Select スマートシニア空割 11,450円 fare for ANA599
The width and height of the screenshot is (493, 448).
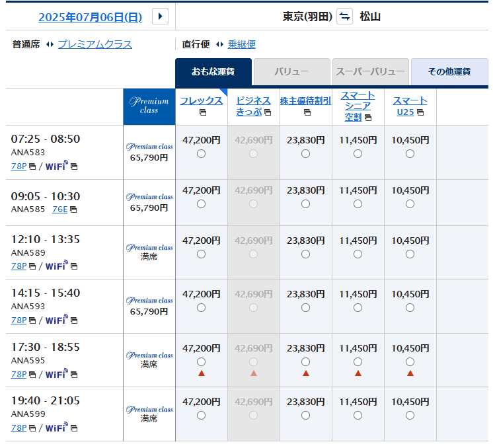pyautogui.click(x=358, y=416)
